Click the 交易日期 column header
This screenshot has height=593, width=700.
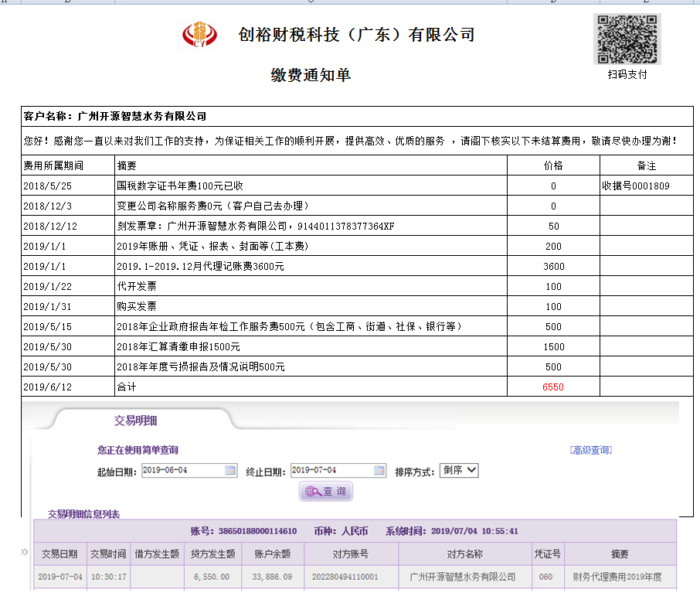(x=59, y=554)
